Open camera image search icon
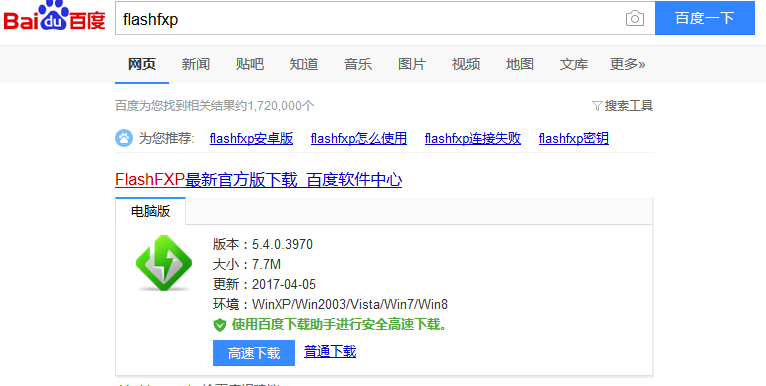Viewport: 766px width, 386px height. point(635,19)
